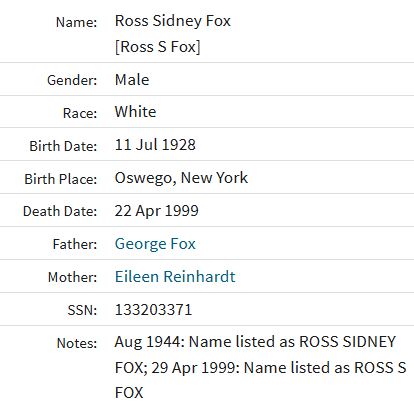Click the name Ross Sidney Fox
Screen dimensions: 414x407
173,21
